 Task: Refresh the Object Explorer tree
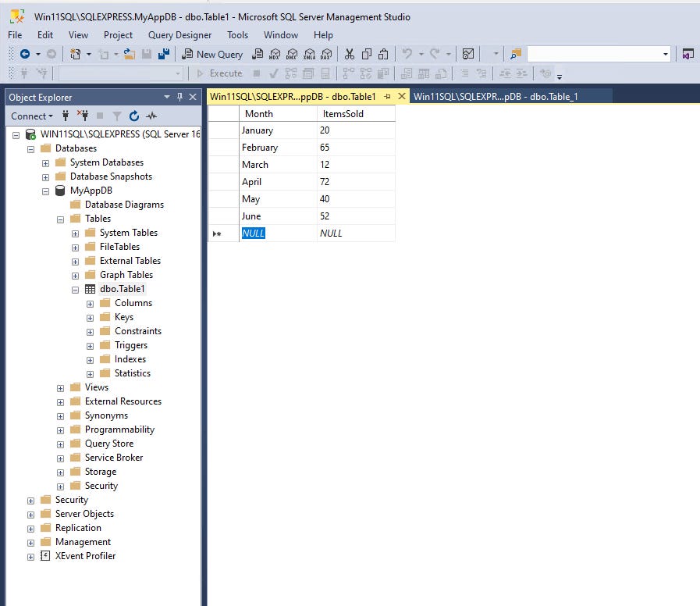[x=133, y=116]
